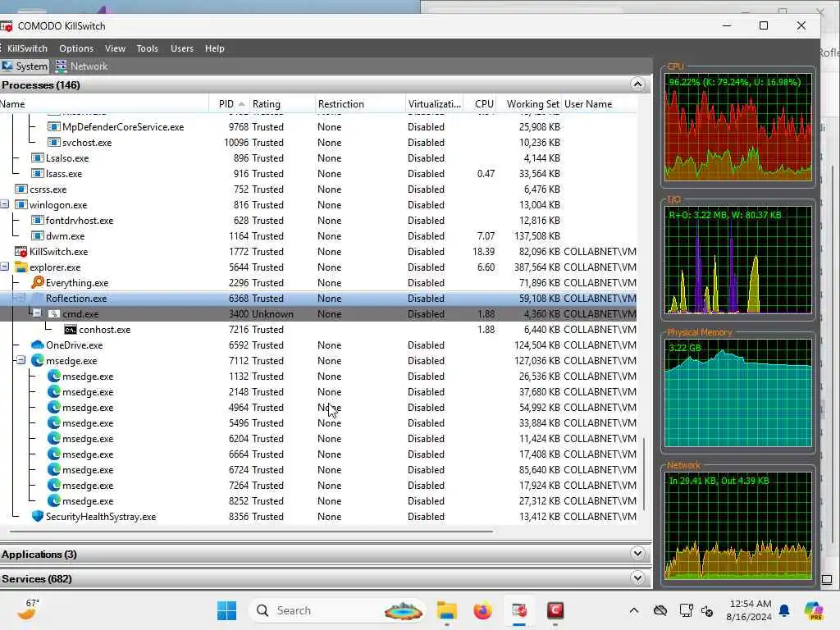Click the dwm.exe process icon
The width and height of the screenshot is (840, 630).
click(x=38, y=235)
